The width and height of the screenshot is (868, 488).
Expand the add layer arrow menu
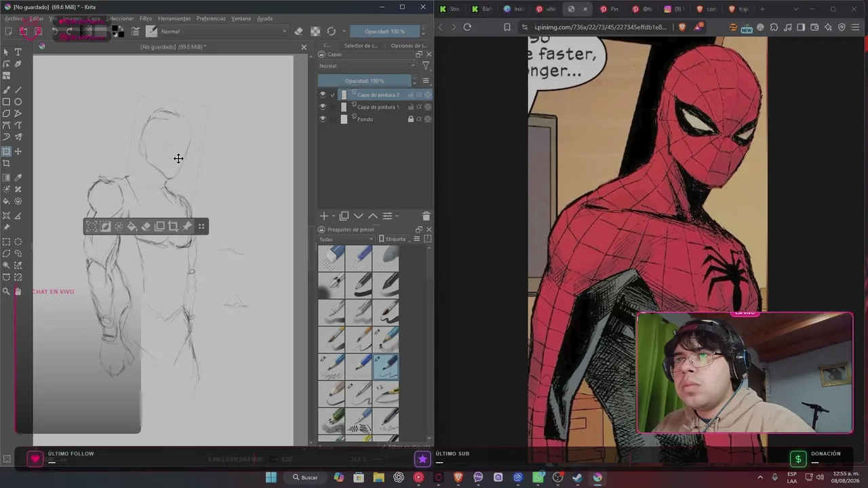click(333, 216)
